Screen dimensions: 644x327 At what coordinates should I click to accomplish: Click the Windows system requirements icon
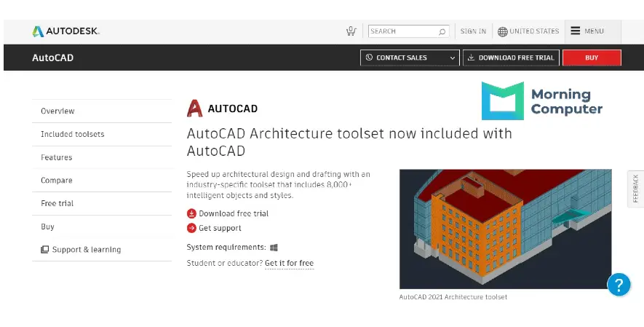274,248
